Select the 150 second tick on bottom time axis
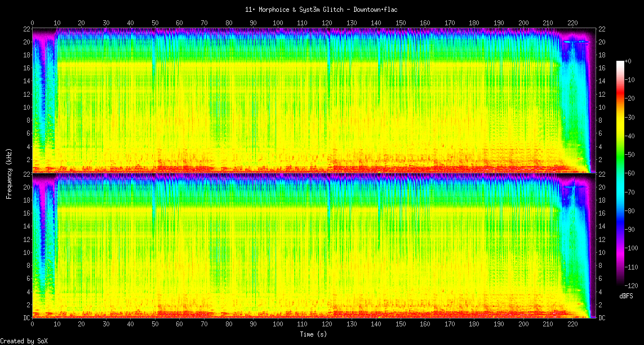 coord(401,325)
